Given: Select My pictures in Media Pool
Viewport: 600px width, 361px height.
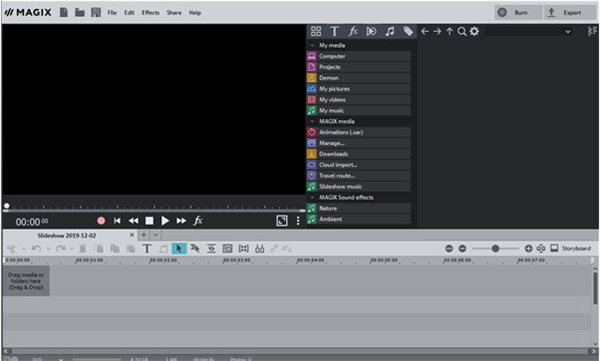Looking at the screenshot, I should pyautogui.click(x=359, y=89).
